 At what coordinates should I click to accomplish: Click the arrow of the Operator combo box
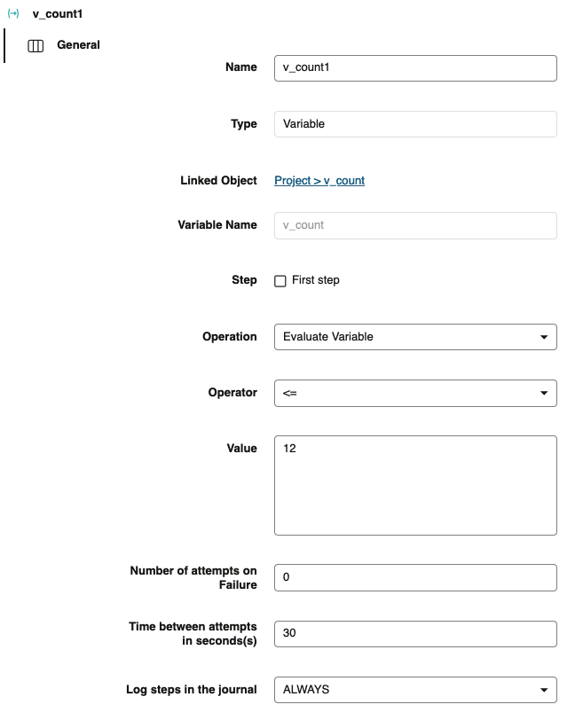click(x=543, y=393)
